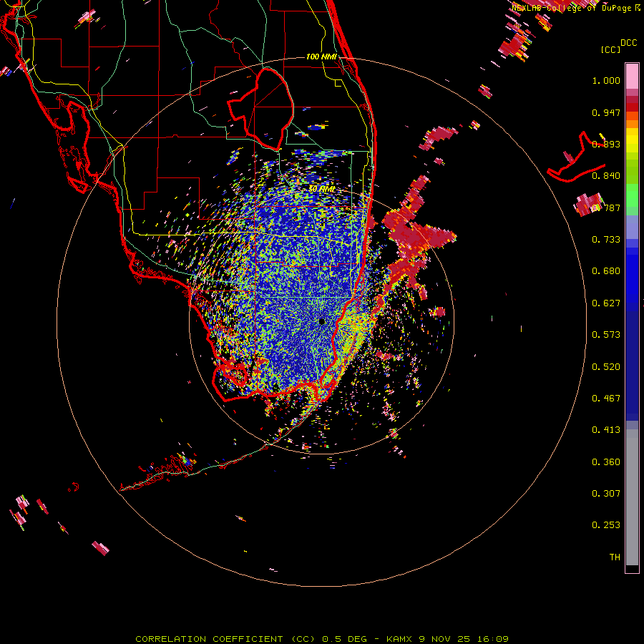Select the yellow segment of the color bar
The width and height of the screenshot is (644, 644).
[x=632, y=141]
